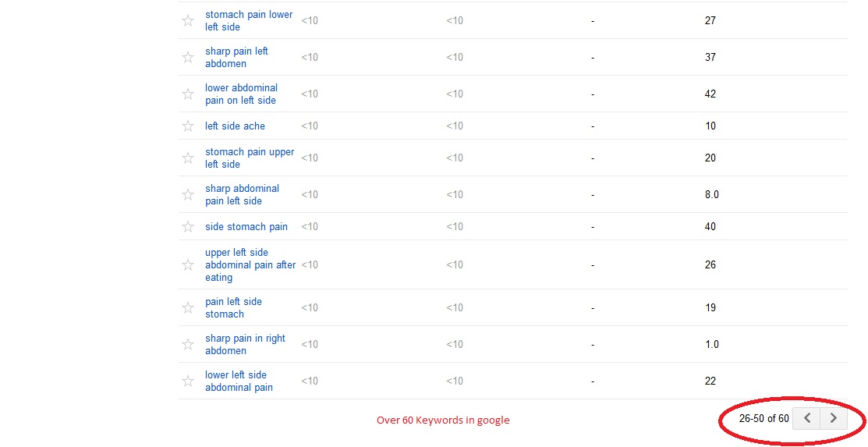Star 'upper left side abdominal pain after eating'

188,264
